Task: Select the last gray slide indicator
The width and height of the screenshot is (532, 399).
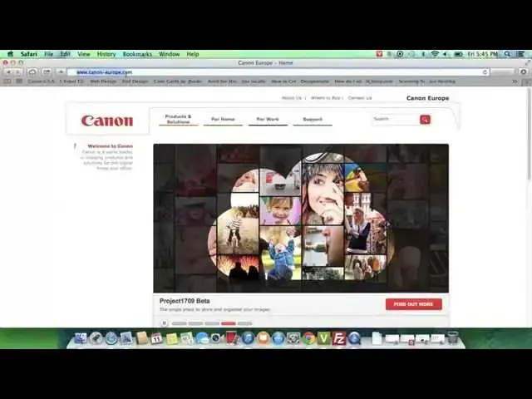Action: point(244,323)
